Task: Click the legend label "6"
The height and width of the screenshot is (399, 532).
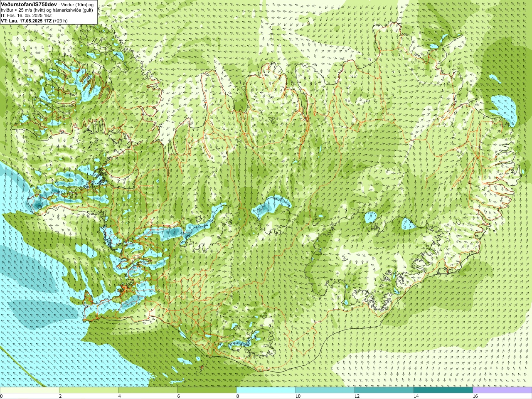Action: click(x=179, y=396)
